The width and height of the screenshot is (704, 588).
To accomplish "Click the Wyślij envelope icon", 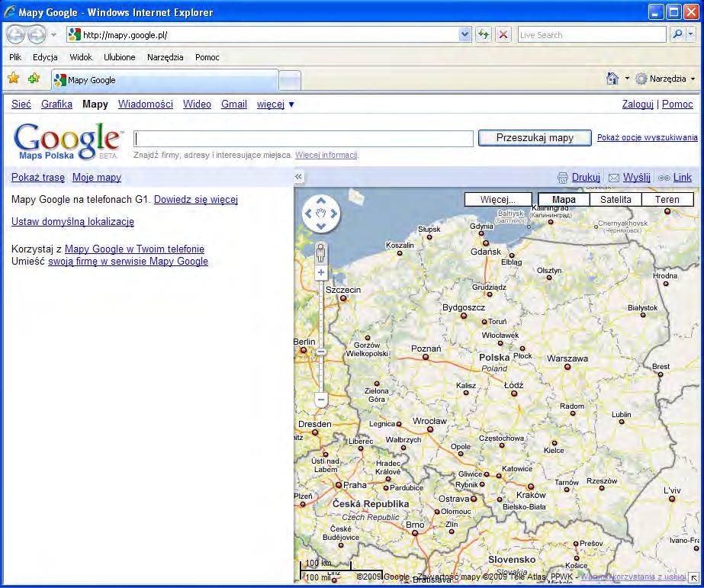I will tap(614, 178).
